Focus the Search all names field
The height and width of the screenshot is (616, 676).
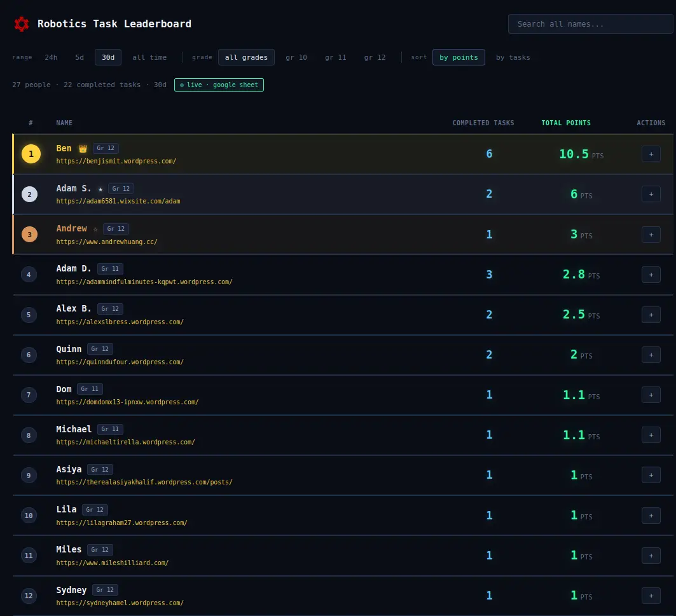[x=590, y=24]
